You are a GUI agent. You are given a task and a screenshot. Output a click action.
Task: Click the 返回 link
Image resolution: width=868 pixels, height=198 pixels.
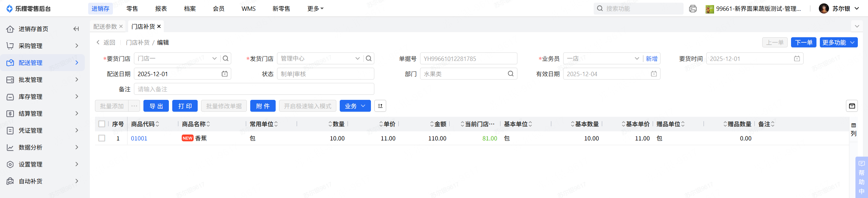[x=106, y=42]
